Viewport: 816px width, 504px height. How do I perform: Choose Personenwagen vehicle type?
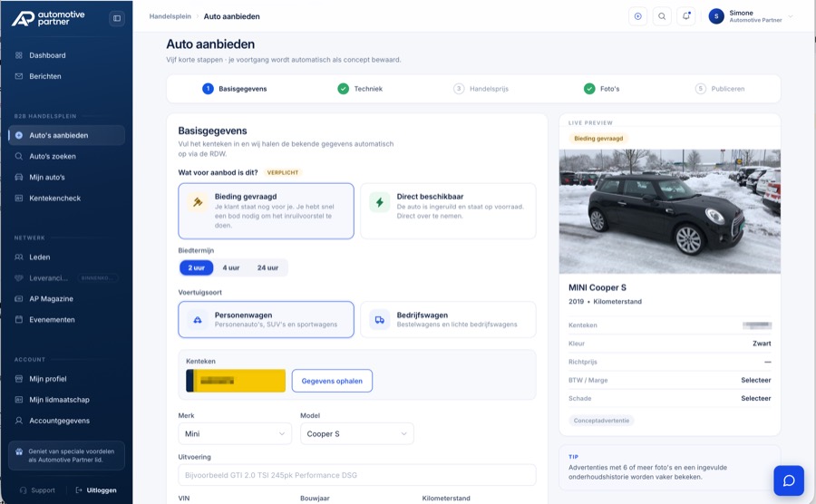pos(266,319)
